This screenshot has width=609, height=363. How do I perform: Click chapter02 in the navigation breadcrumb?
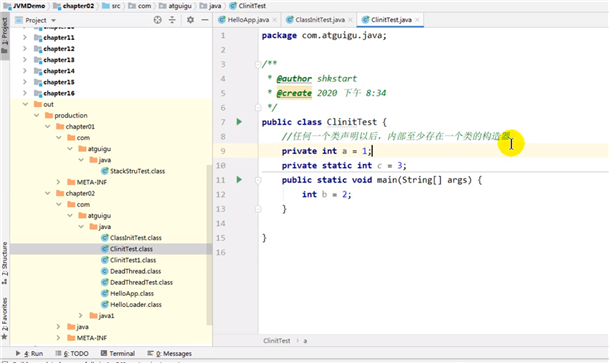coord(78,6)
